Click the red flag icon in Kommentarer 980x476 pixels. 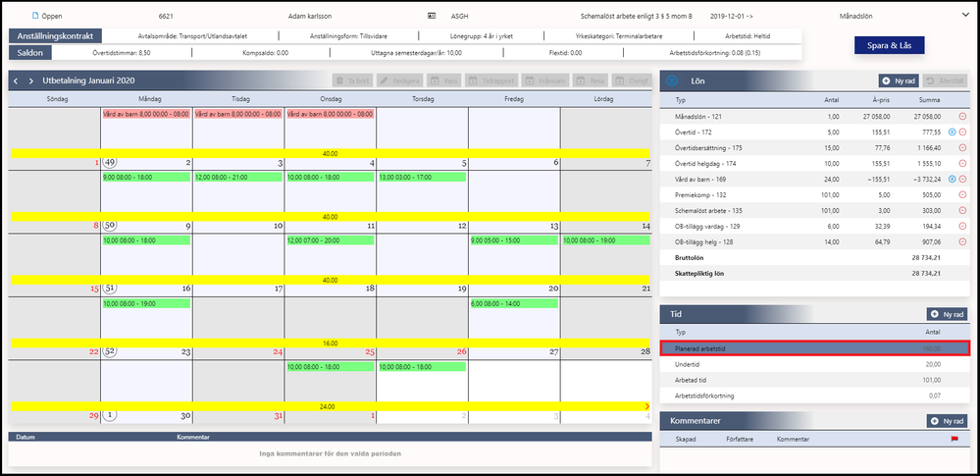click(x=954, y=439)
